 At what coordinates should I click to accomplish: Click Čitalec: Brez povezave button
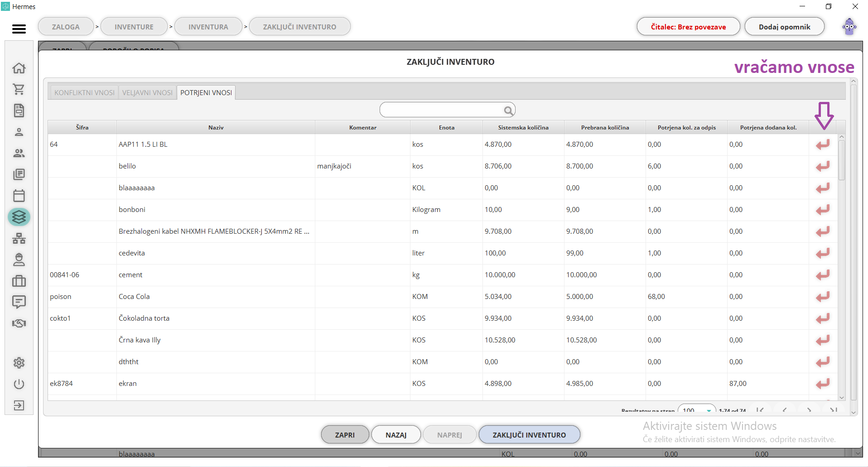(x=688, y=27)
